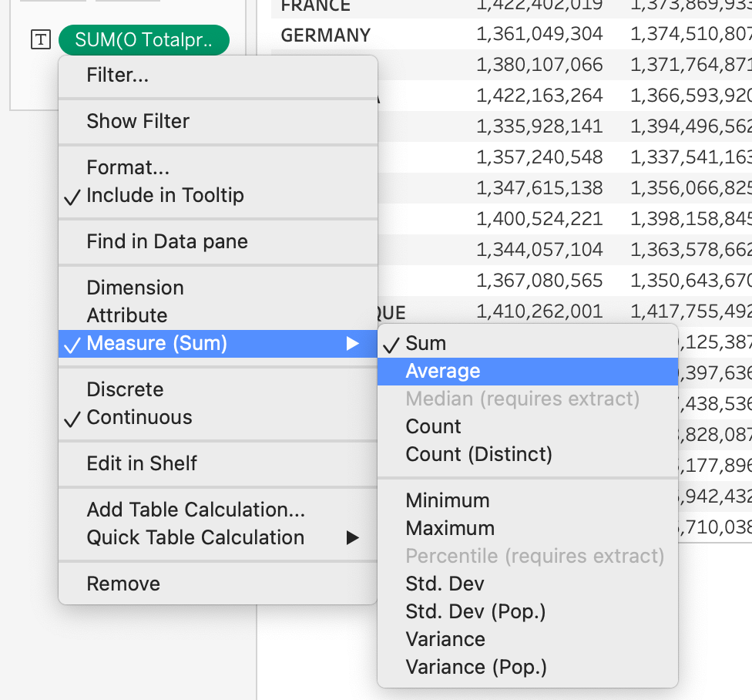Choose Edit in Shelf

(x=142, y=463)
